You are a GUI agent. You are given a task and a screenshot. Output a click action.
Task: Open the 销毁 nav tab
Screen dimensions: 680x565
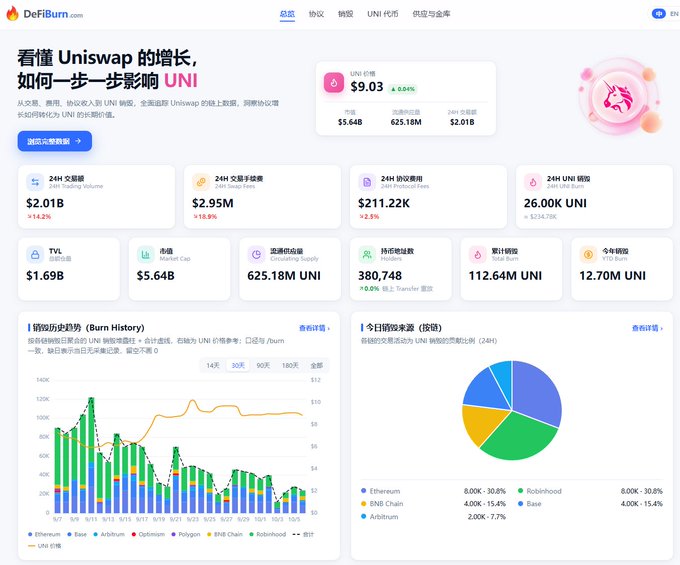346,14
